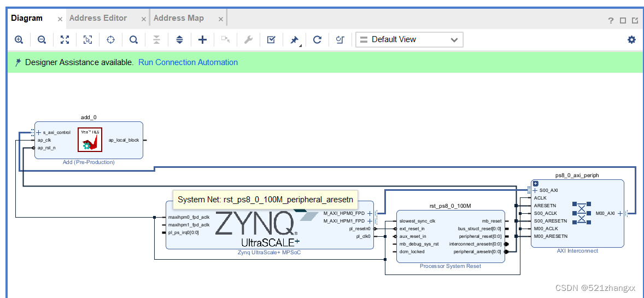Validate the design with the checkmark icon
644x298 pixels.
coord(271,40)
